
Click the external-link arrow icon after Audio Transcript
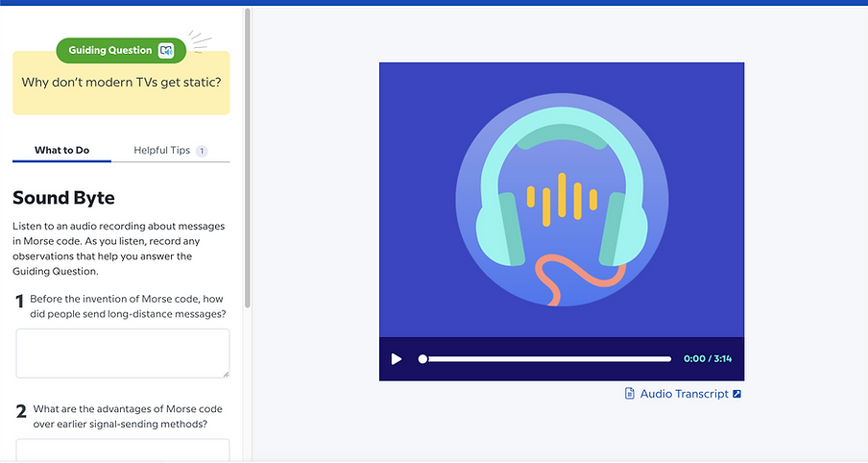(736, 394)
